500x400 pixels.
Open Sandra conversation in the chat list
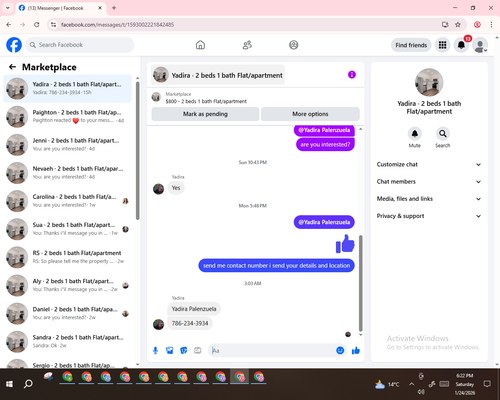[x=67, y=341]
